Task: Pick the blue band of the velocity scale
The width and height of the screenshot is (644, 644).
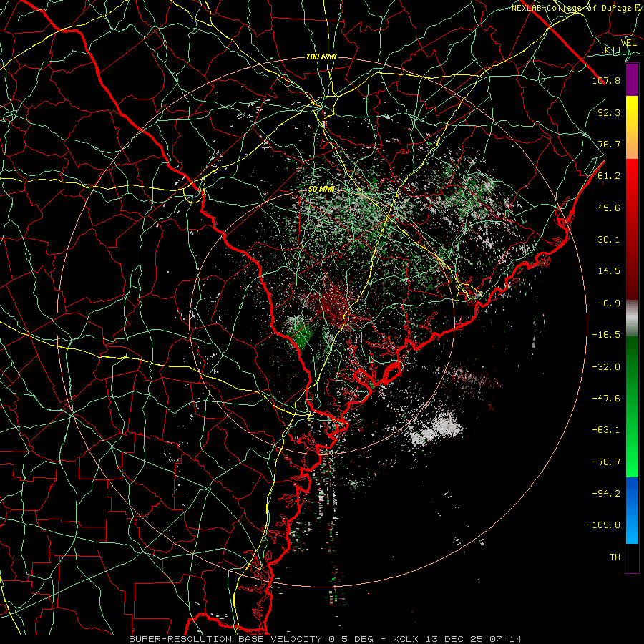Action: coord(632,510)
